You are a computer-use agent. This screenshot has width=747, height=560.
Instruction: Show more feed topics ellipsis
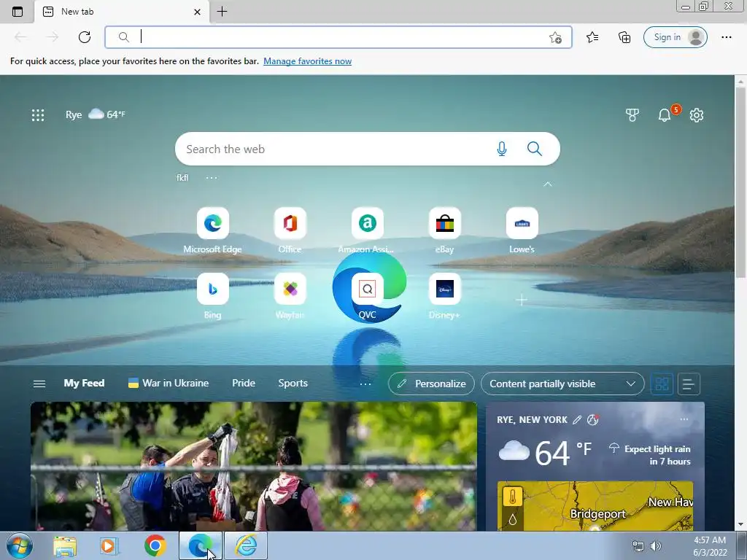[365, 384]
